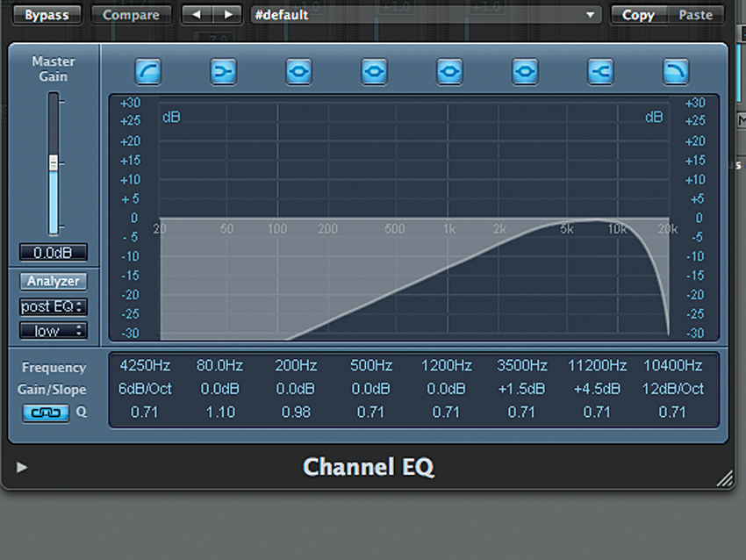Click the 0.0dB gain under 500Hz
This screenshot has width=746, height=560.
[x=370, y=389]
